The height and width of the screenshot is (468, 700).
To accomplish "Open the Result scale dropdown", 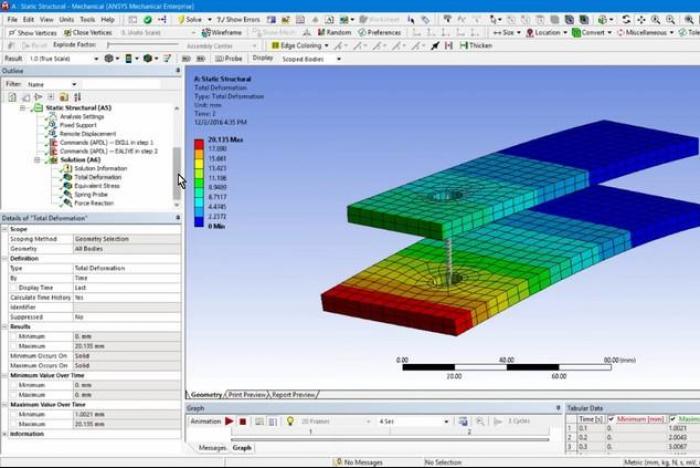I will pyautogui.click(x=95, y=58).
